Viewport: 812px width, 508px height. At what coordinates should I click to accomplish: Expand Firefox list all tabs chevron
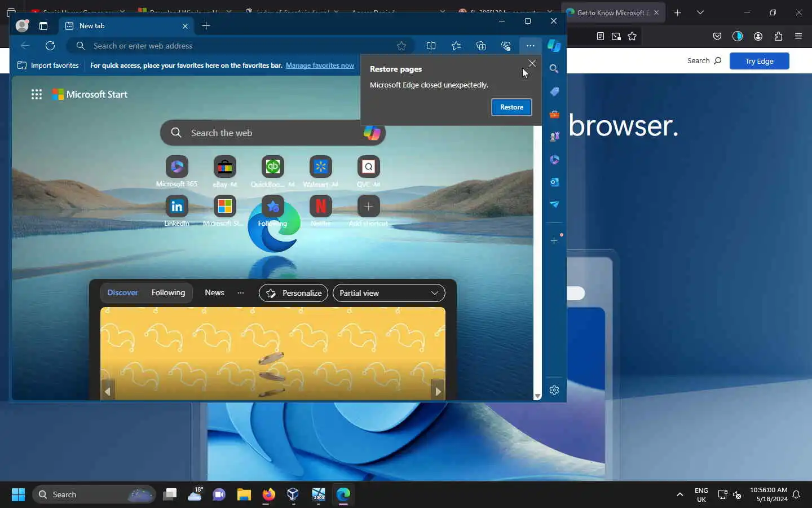click(700, 12)
